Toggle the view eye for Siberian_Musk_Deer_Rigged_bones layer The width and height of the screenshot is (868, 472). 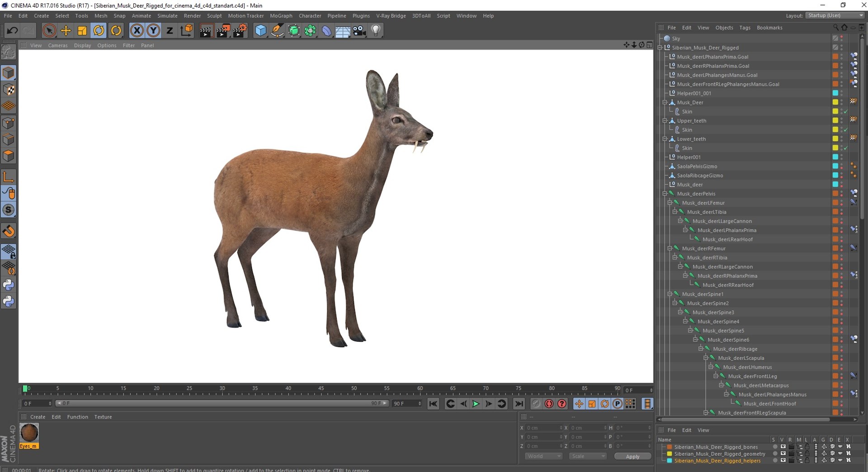[783, 447]
